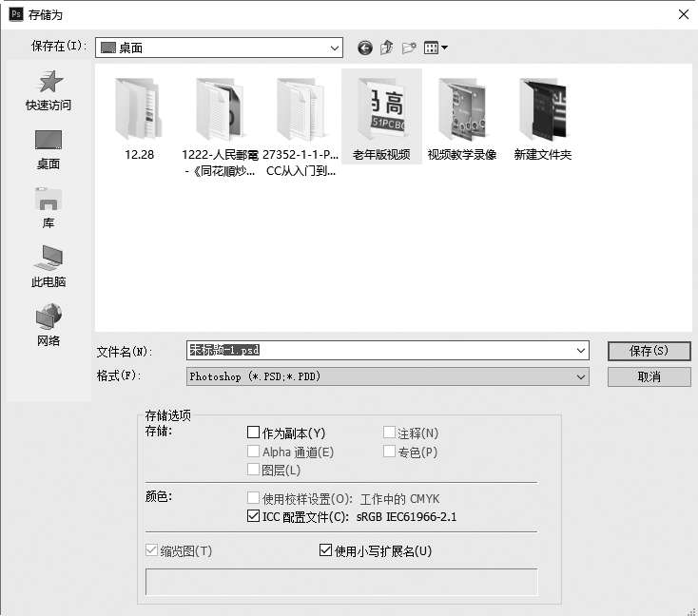The image size is (698, 616).
Task: Open 库 in the left sidebar
Action: (x=48, y=208)
